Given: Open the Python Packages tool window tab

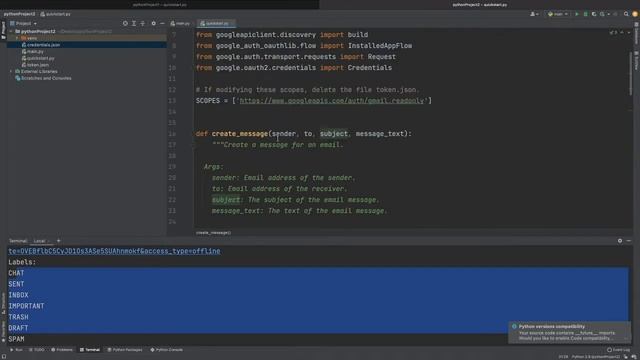Looking at the screenshot, I should click(x=125, y=350).
